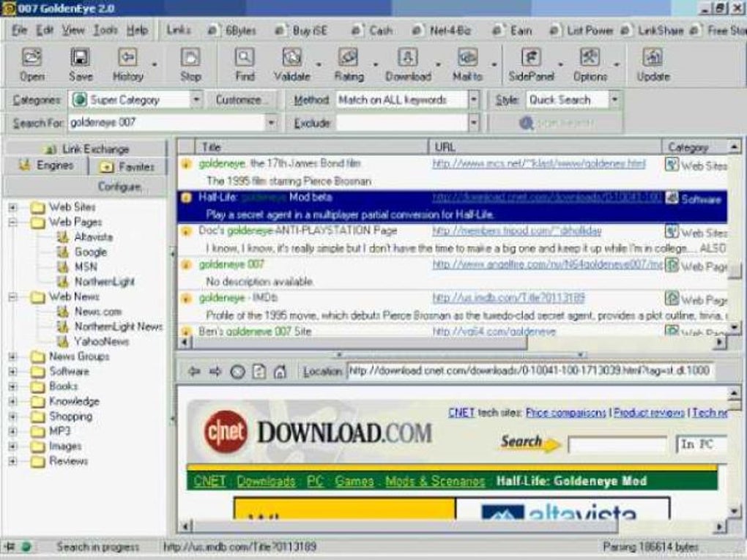Click the Customize button
Viewport: 747px width, 560px height.
click(240, 100)
